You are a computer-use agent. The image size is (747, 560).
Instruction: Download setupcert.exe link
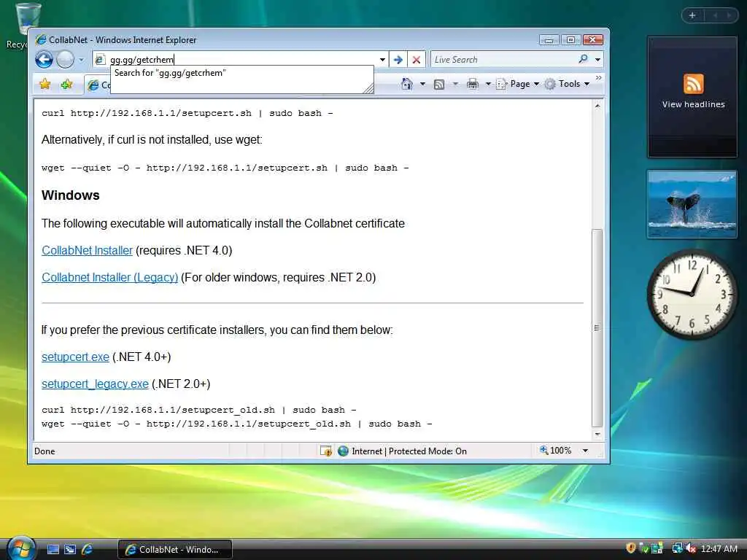click(75, 357)
